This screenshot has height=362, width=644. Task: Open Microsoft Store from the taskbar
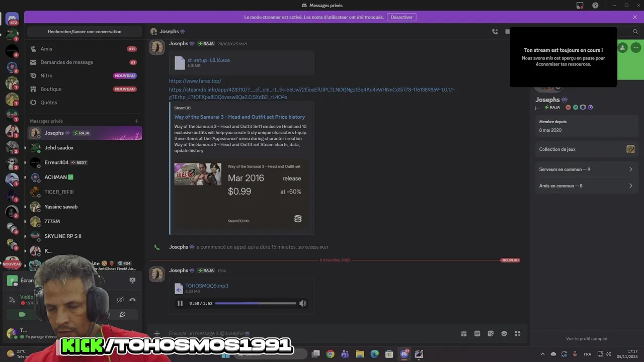click(x=389, y=354)
